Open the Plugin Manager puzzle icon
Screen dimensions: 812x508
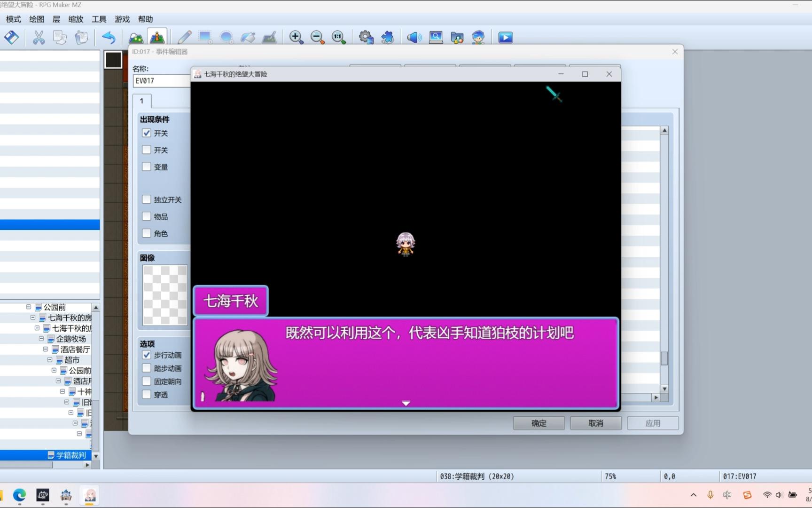[387, 37]
